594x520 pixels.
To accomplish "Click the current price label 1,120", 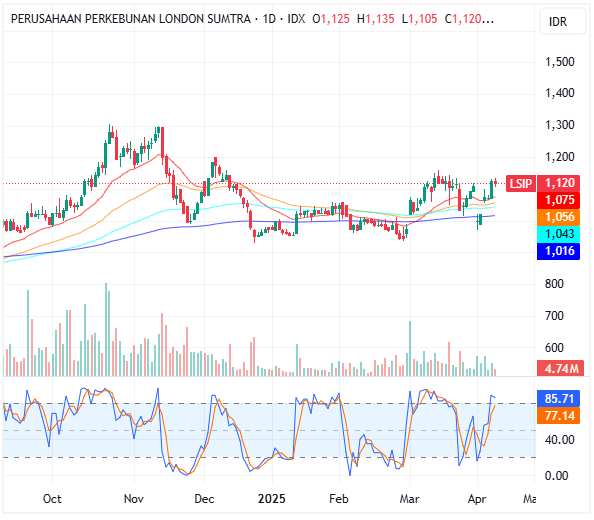I will coord(559,183).
